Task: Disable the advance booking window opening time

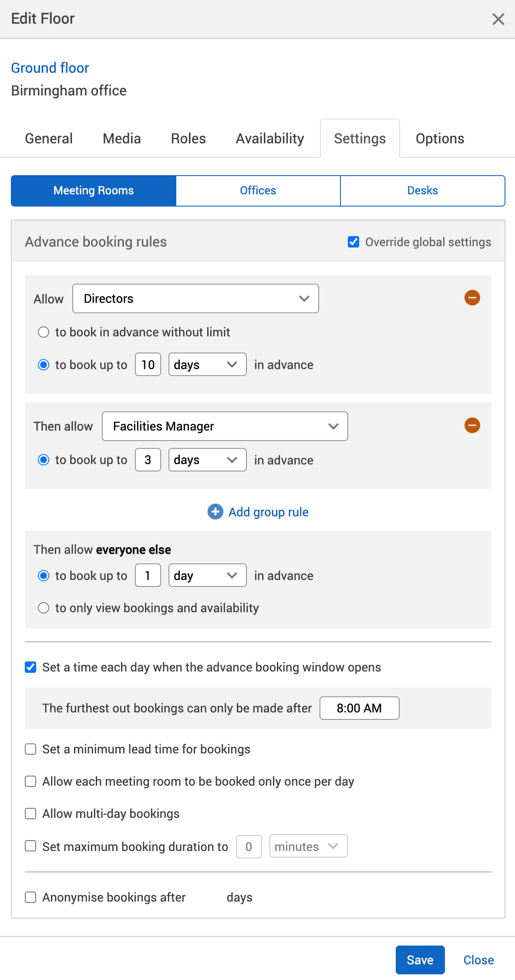Action: point(30,667)
